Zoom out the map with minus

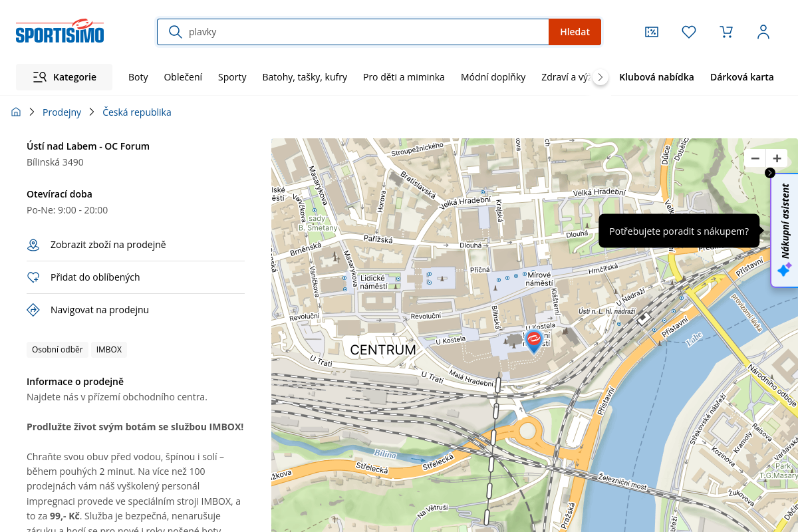pos(755,158)
